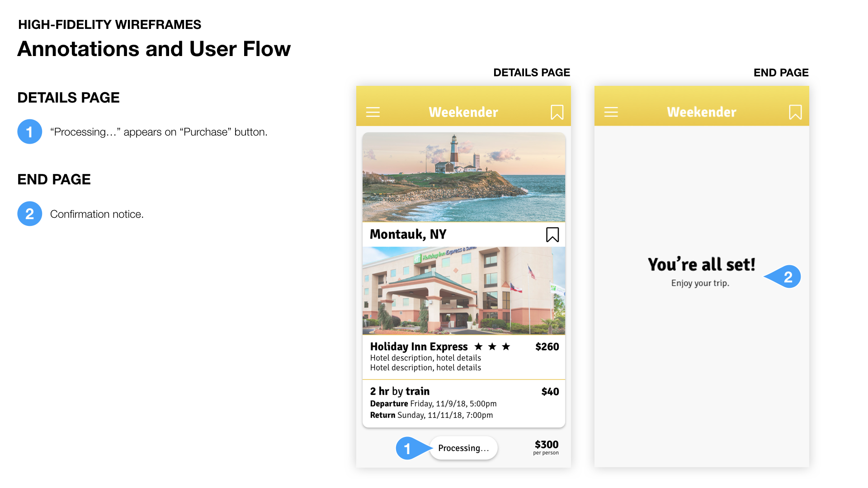Screen dimensions: 868x488
Task: Switch to the DETAILS PAGE section heading
Action: (68, 97)
